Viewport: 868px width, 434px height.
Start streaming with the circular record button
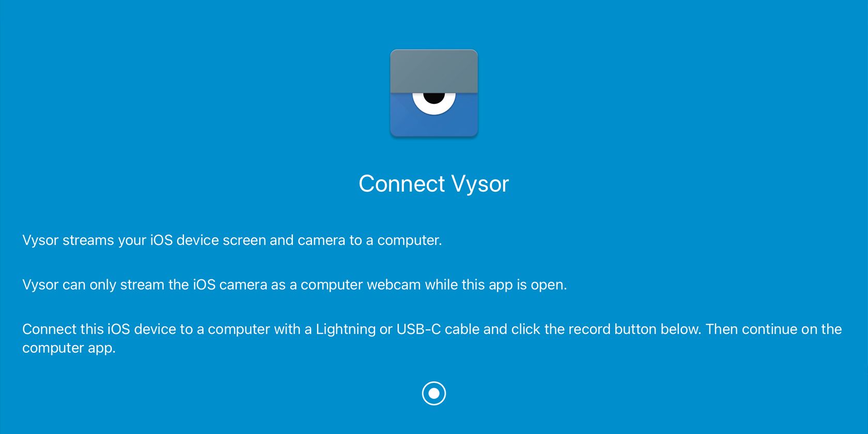(434, 394)
